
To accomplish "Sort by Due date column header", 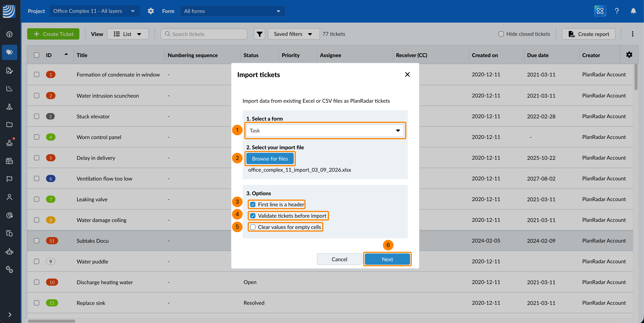I will tap(537, 55).
